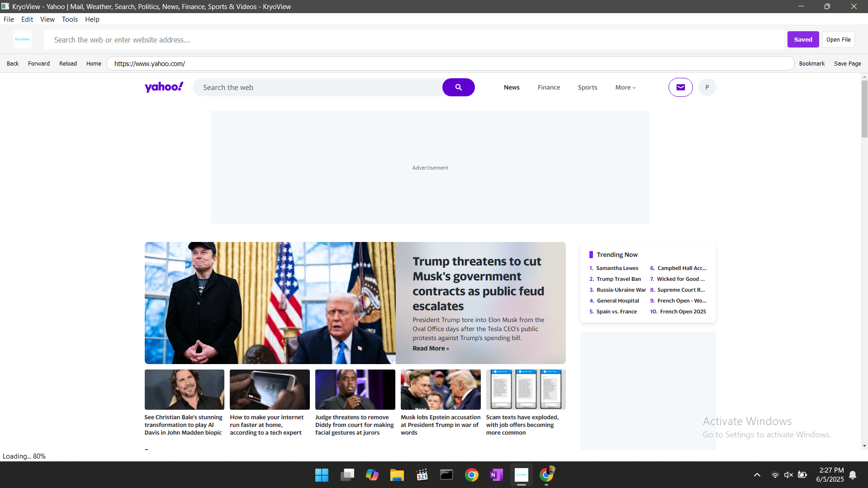
Task: Open the Christian Bale story thumbnail
Action: tap(184, 389)
